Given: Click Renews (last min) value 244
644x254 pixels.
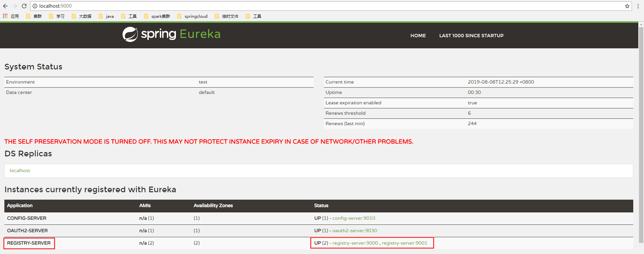Looking at the screenshot, I should 472,123.
